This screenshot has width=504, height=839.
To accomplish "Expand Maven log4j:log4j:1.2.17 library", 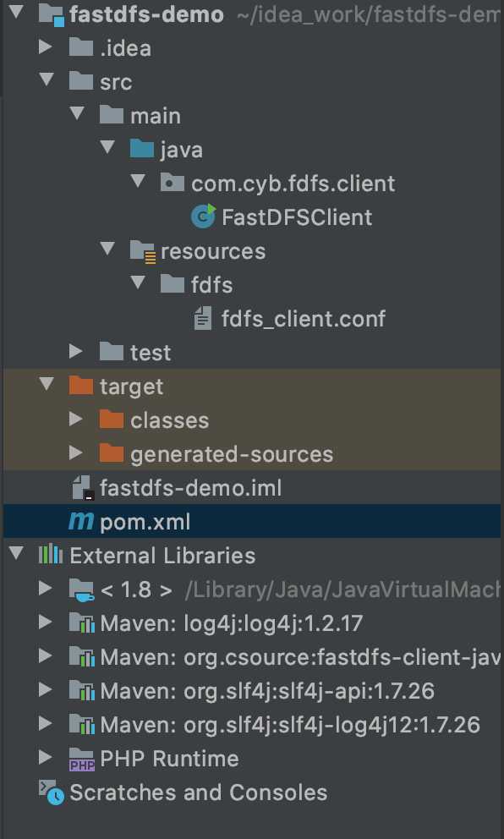I will click(x=46, y=622).
